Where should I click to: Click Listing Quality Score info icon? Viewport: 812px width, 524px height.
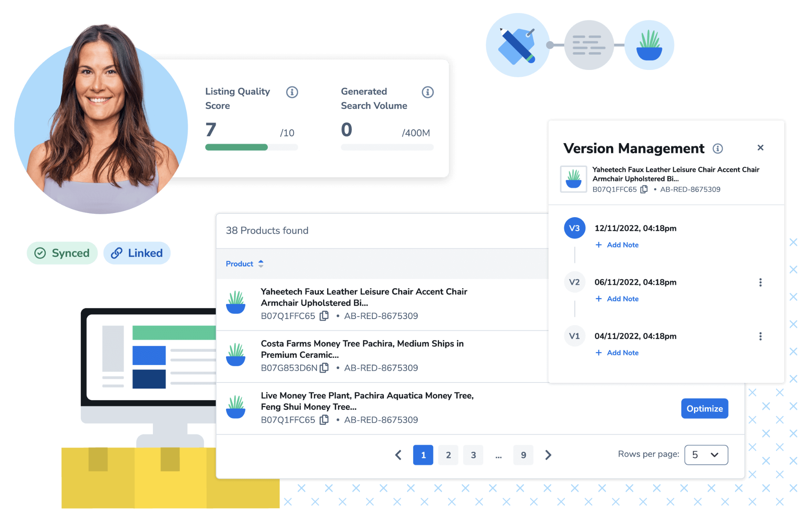click(x=292, y=92)
